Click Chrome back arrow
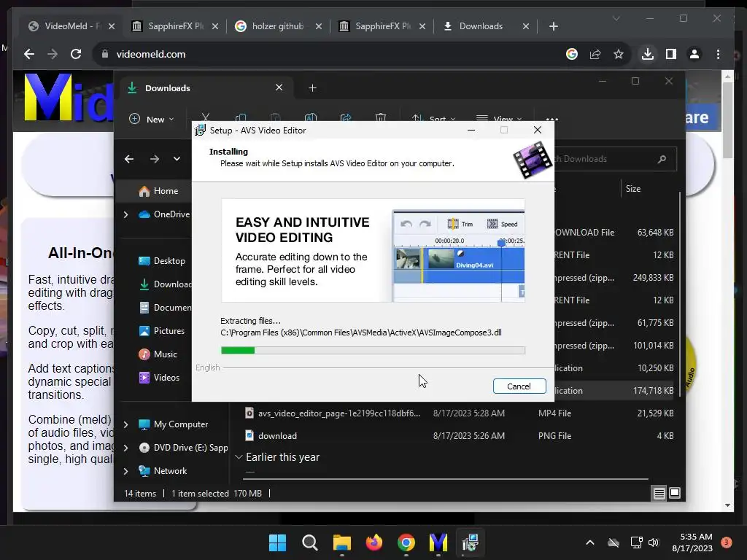This screenshot has width=747, height=560. [x=29, y=54]
